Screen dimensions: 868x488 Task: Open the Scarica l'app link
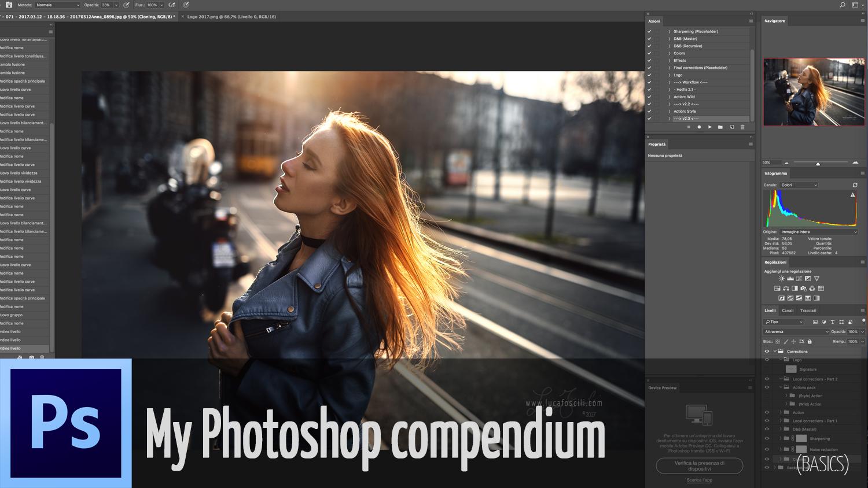tap(699, 480)
